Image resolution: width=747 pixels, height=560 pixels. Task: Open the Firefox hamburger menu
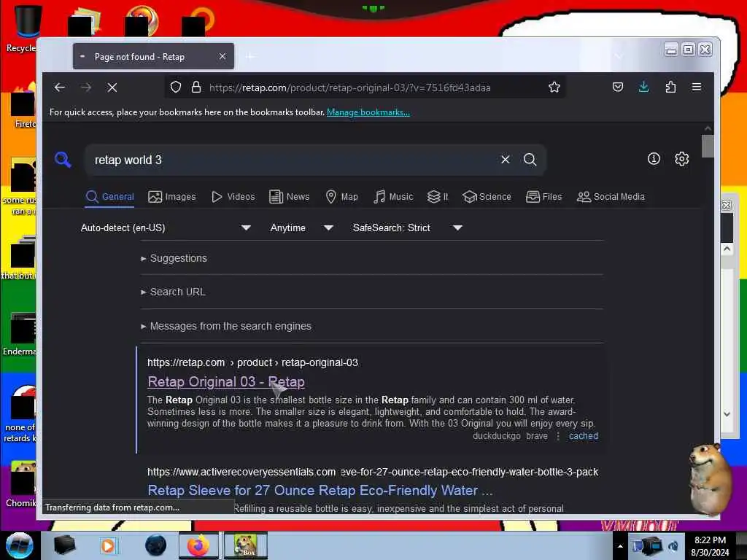click(x=697, y=87)
